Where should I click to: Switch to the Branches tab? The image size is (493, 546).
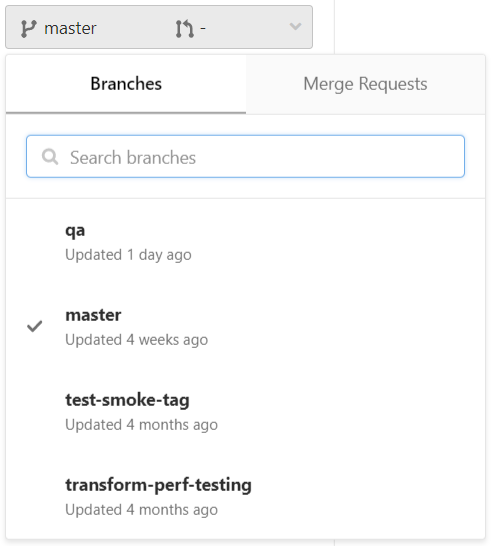[x=126, y=84]
